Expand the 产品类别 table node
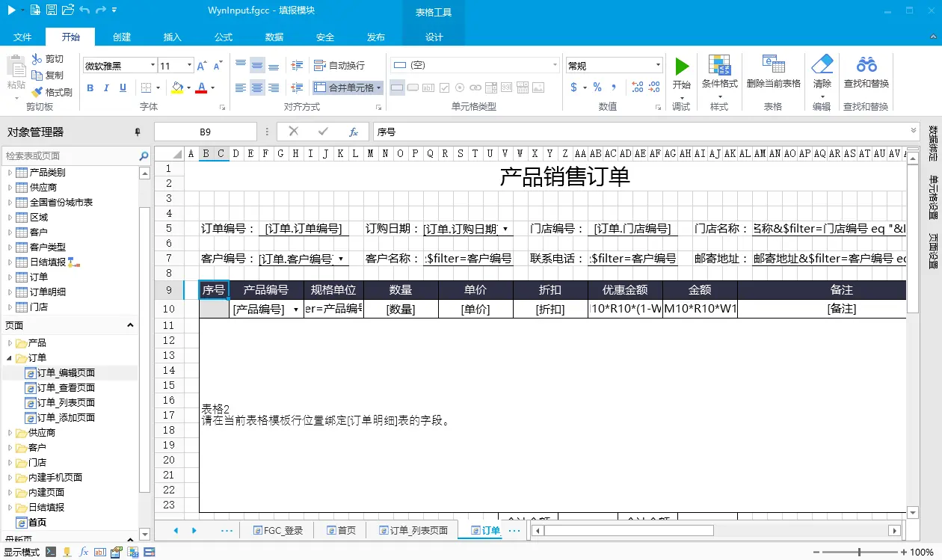 [x=10, y=173]
